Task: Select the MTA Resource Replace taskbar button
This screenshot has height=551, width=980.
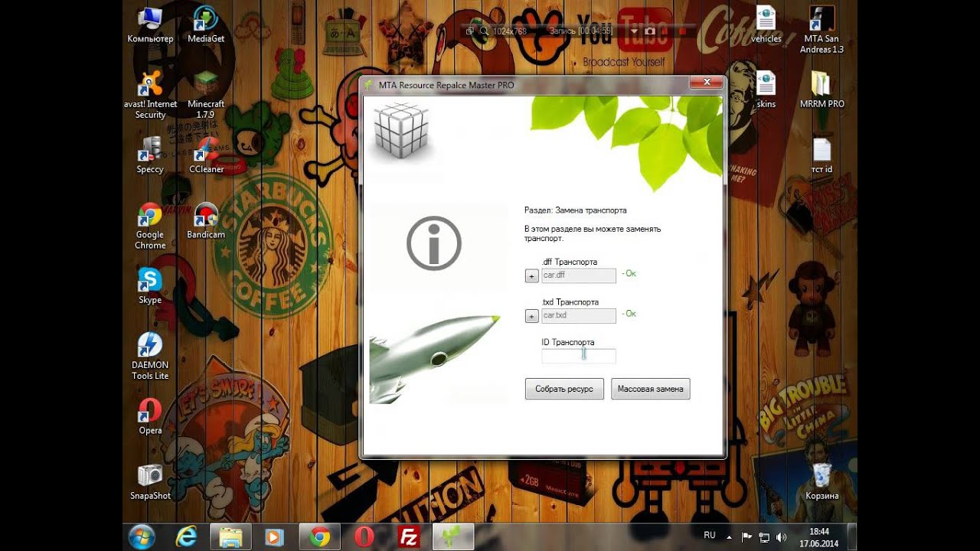Action: 453,537
